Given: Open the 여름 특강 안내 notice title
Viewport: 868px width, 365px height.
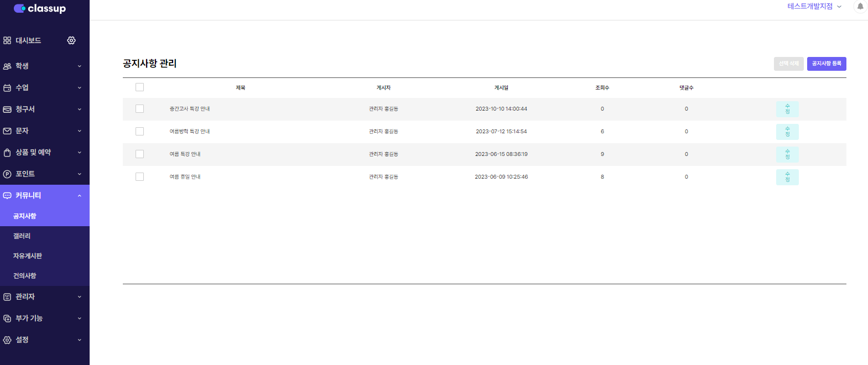Looking at the screenshot, I should click(x=185, y=154).
